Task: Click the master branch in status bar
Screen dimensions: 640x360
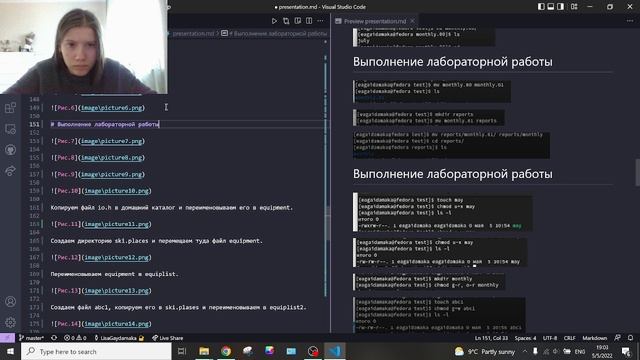Action: (x=31, y=338)
